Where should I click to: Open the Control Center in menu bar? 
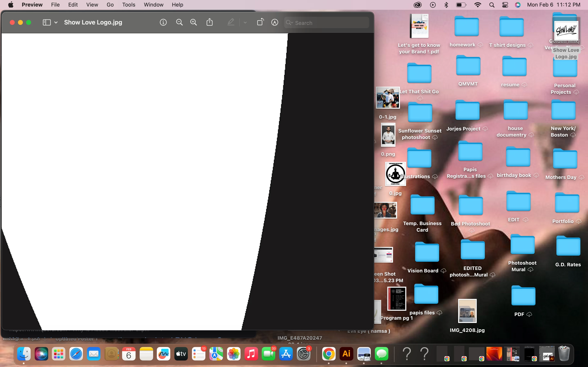[x=505, y=5]
